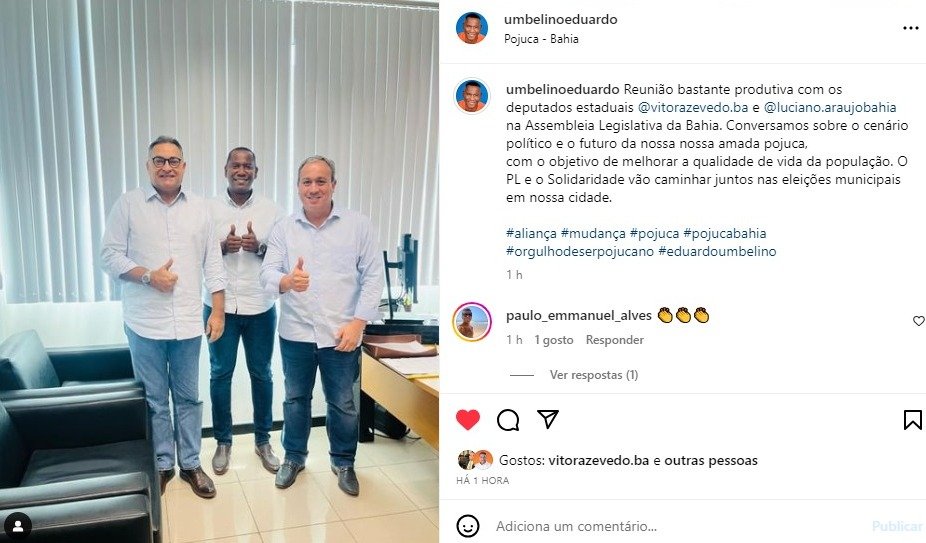Show tagged people icon on photo

[18, 525]
